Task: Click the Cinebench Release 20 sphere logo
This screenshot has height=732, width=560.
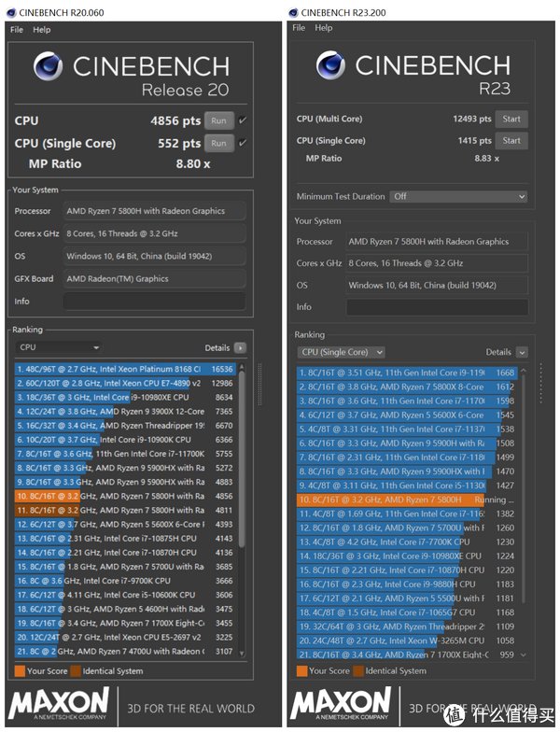Action: tap(49, 66)
